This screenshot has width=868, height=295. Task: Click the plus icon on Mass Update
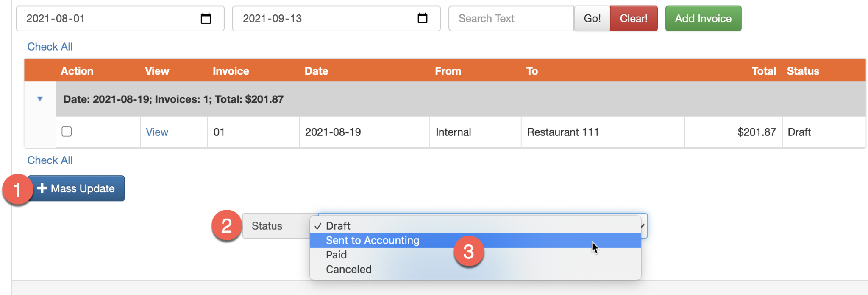pyautogui.click(x=42, y=188)
